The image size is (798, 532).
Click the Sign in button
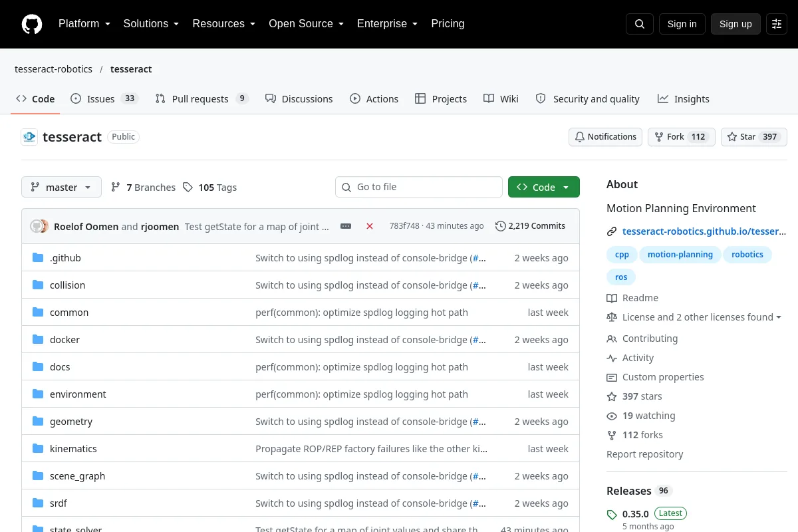tap(682, 24)
